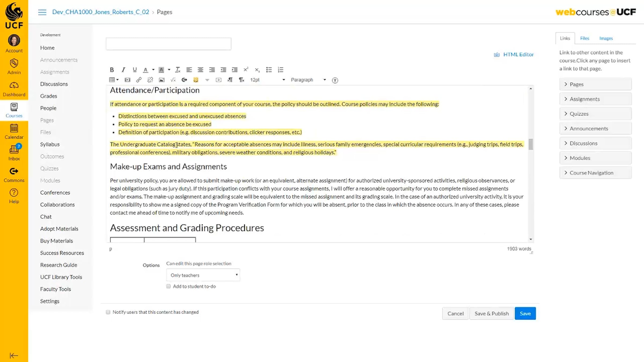Open the background color picker
Image resolution: width=644 pixels, height=362 pixels.
coord(161,70)
